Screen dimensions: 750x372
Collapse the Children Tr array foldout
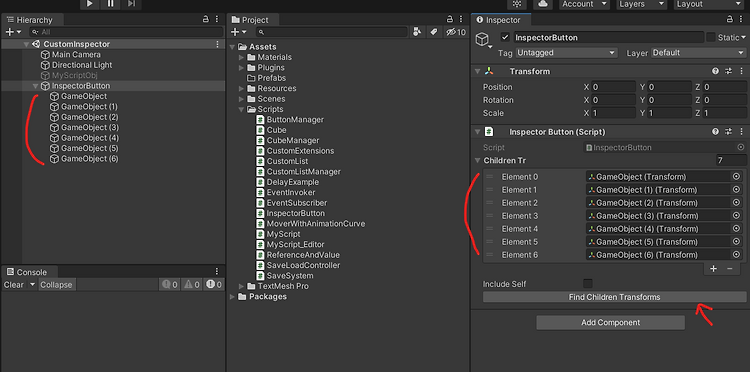477,161
